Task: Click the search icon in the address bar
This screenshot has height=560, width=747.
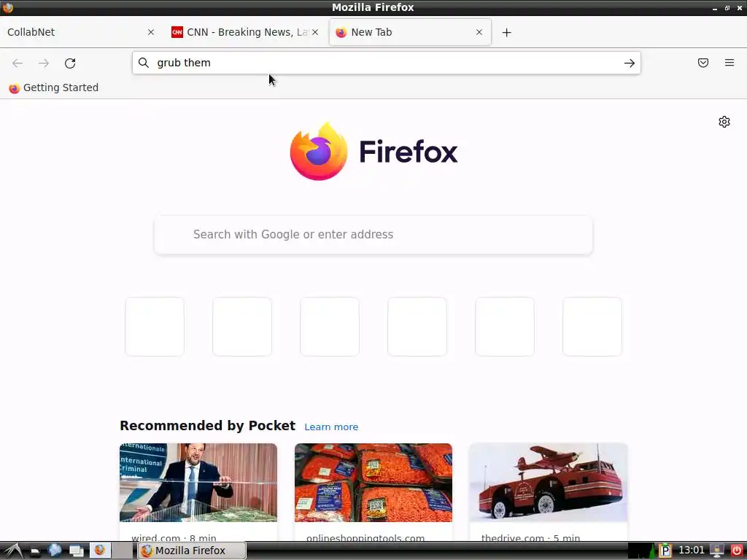Action: pyautogui.click(x=144, y=63)
